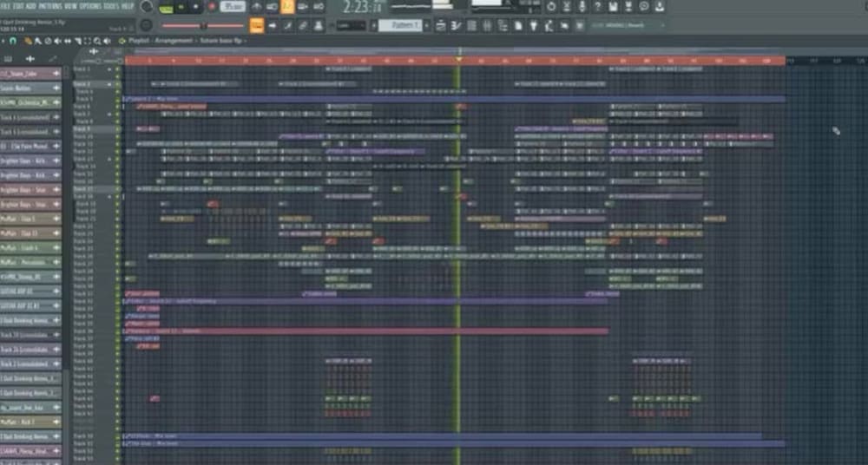Open the Playlist options menu arrow

[3, 41]
